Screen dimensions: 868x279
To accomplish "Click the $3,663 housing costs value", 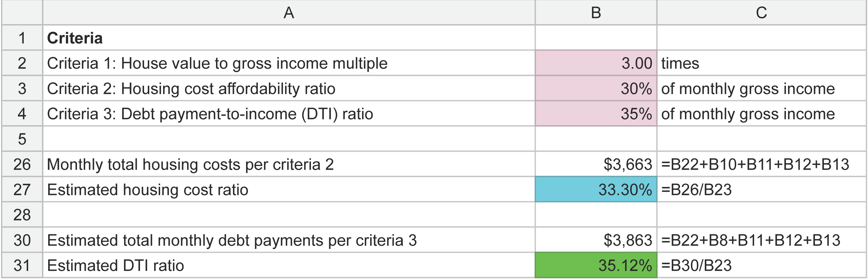I will (596, 164).
